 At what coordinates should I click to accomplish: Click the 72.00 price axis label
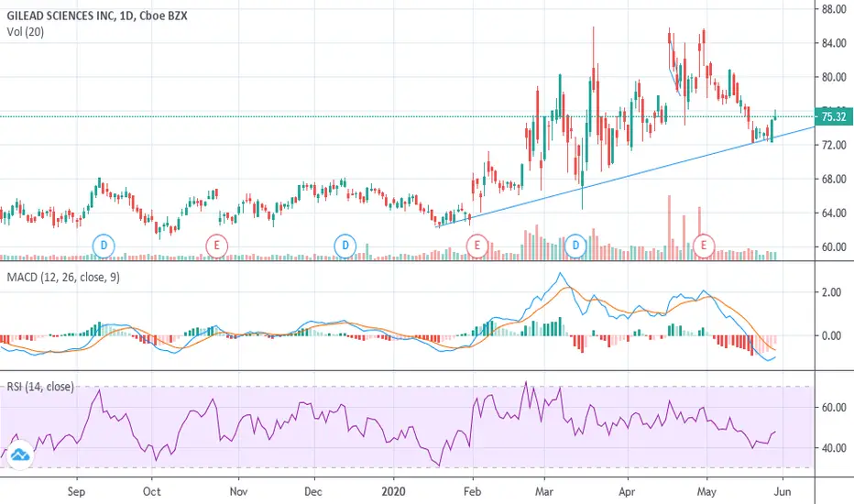pyautogui.click(x=834, y=145)
